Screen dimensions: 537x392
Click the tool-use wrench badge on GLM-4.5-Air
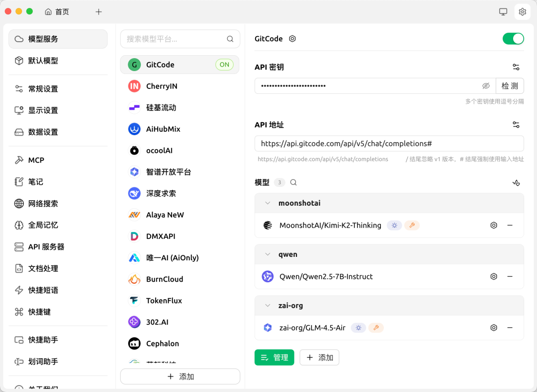[x=376, y=328]
